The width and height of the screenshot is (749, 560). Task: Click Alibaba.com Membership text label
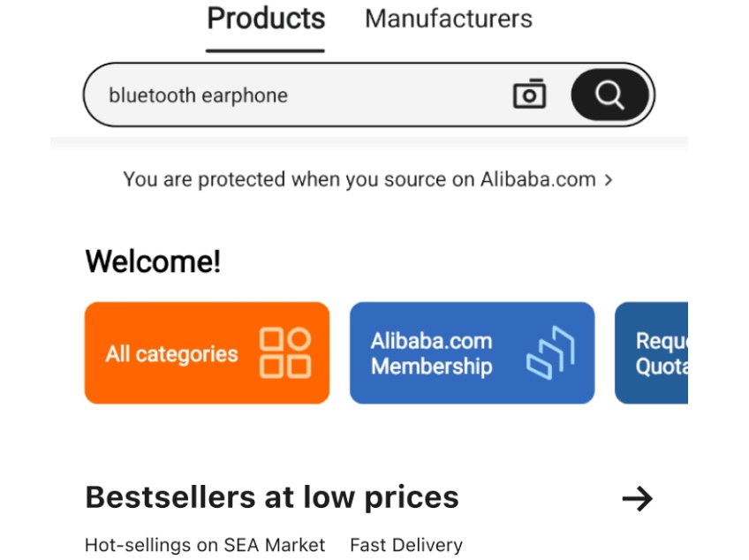point(431,353)
